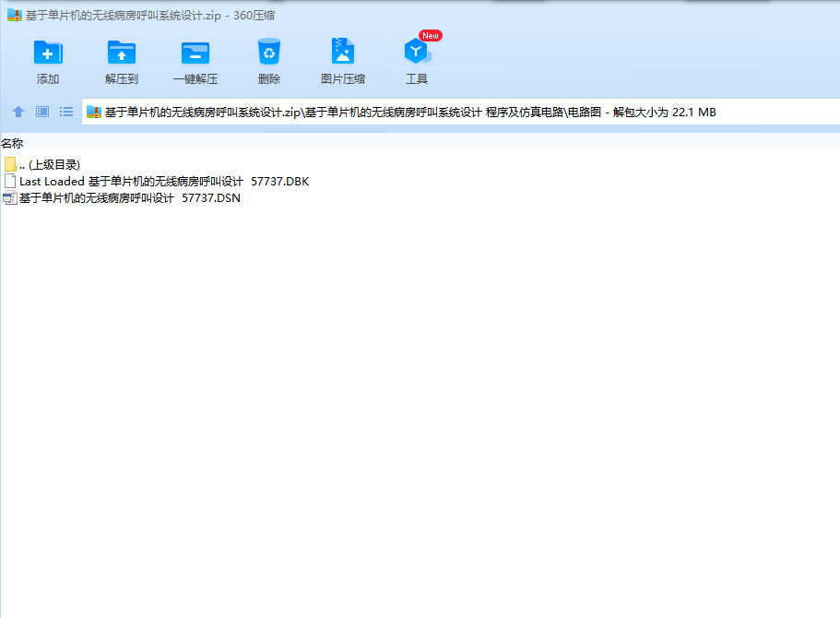840x618 pixels.
Task: Click the blank file icon of the DBK file
Action: 9,181
